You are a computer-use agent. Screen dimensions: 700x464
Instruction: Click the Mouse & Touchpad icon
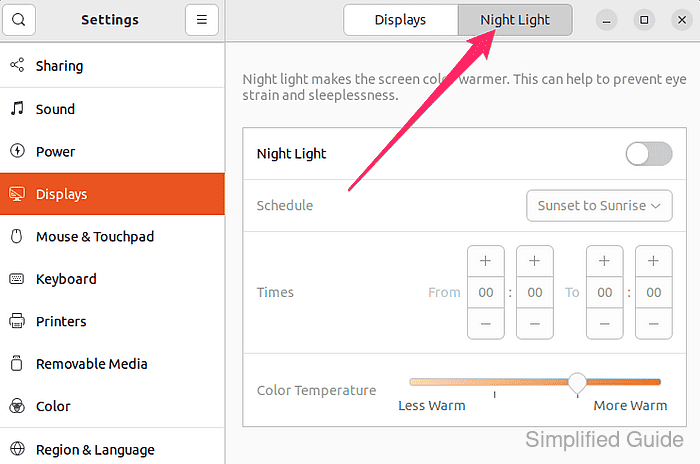click(17, 236)
